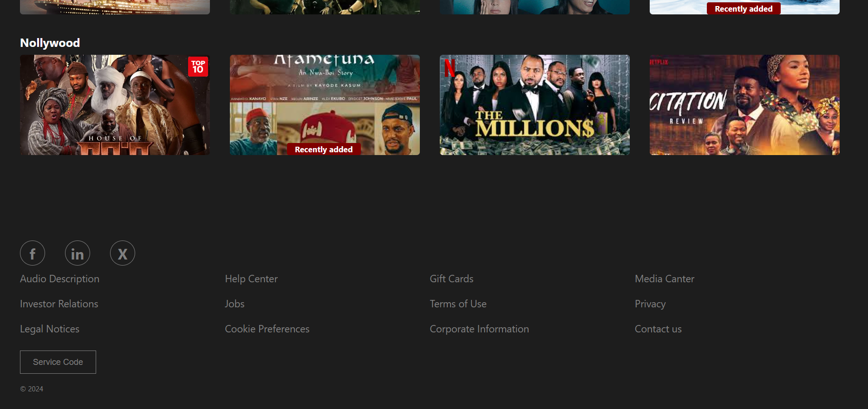Open the Afamefuna movie thumbnail
The width and height of the screenshot is (868, 409).
tap(325, 104)
